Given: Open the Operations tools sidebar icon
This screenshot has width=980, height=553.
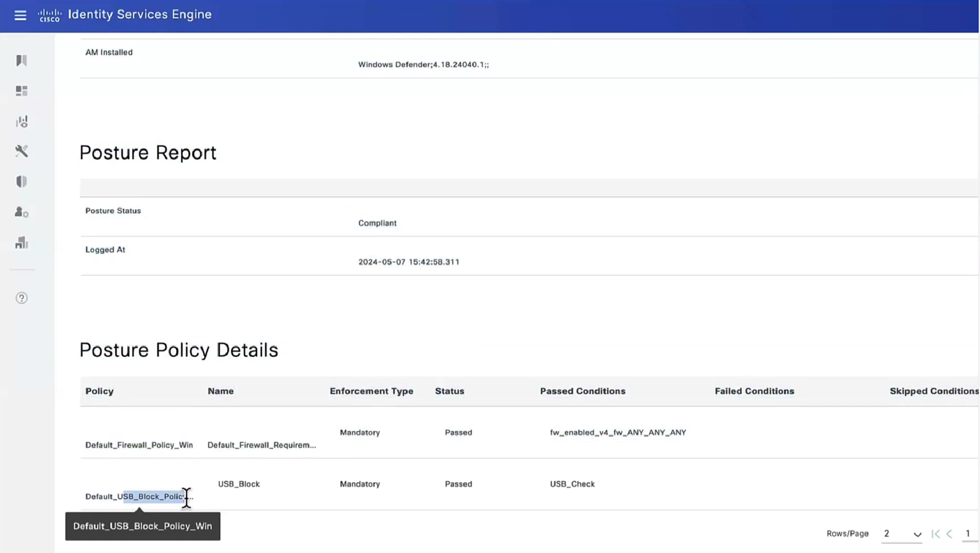Looking at the screenshot, I should 22,151.
